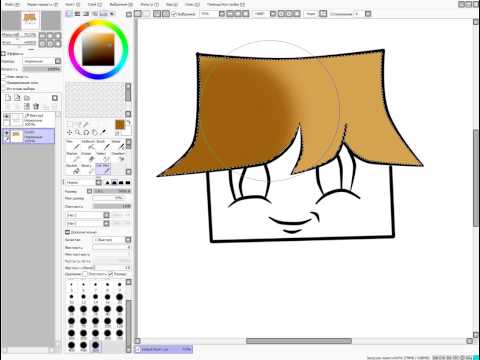The image size is (480, 360).
Task: Show the RGB slider panel
Action: [x=77, y=14]
